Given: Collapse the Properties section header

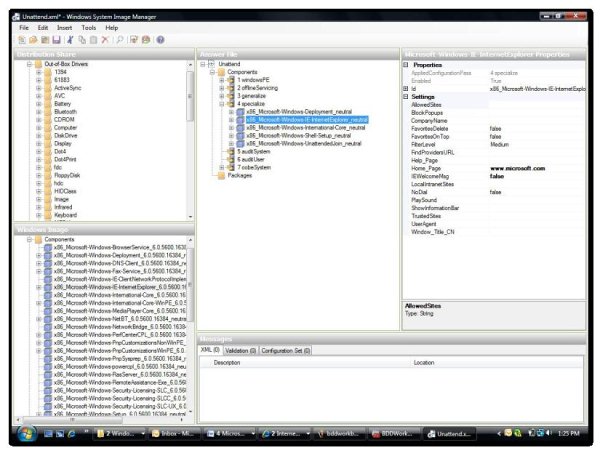Looking at the screenshot, I should (406, 65).
